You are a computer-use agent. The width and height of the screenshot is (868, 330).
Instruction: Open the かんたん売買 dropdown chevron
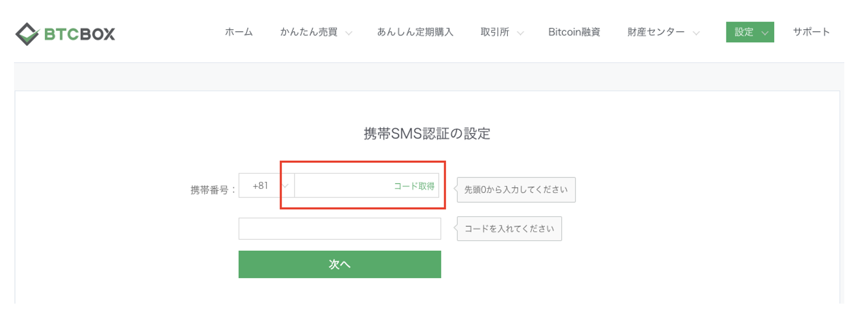pyautogui.click(x=349, y=33)
